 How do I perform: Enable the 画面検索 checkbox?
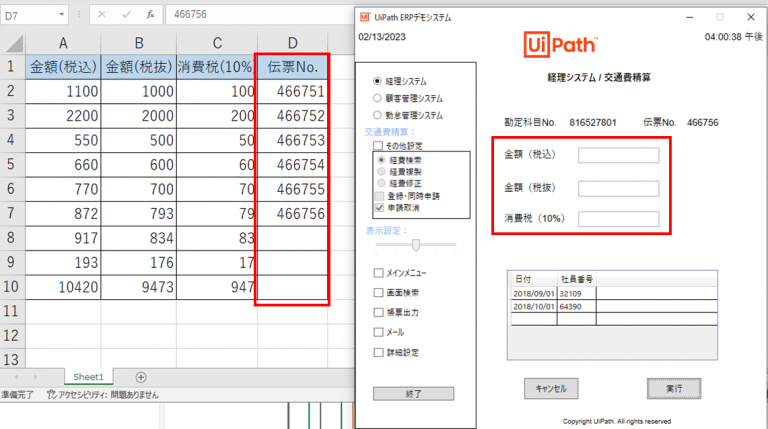(x=378, y=292)
